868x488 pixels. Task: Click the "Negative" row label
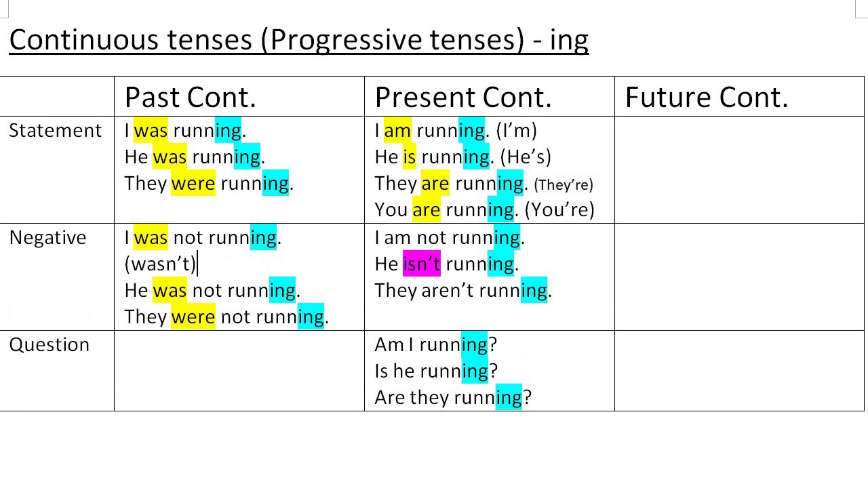coord(47,238)
